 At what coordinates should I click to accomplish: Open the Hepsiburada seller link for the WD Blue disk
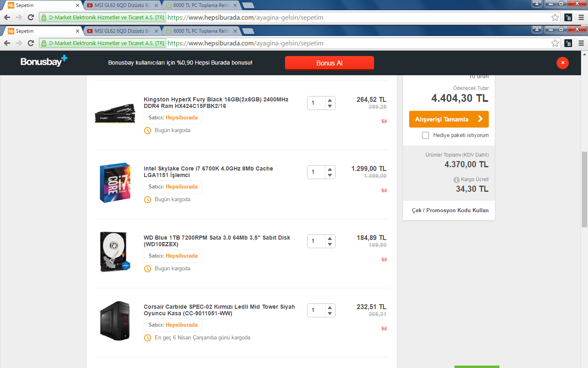182,256
